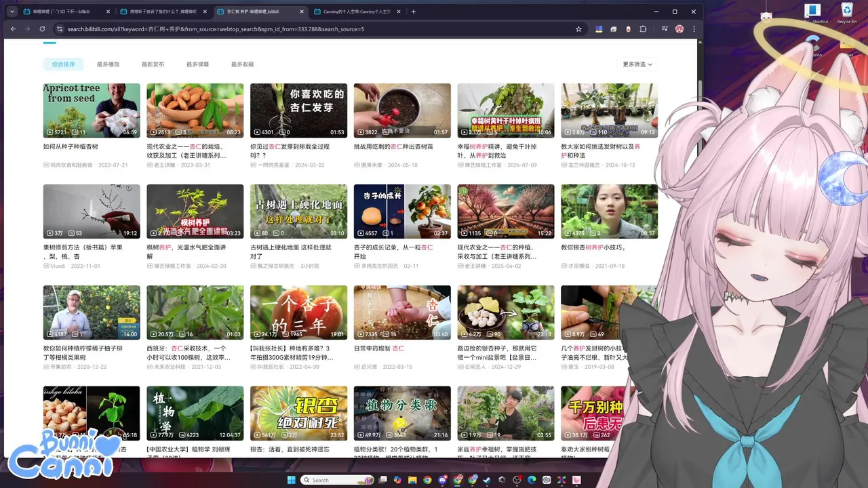The height and width of the screenshot is (488, 868).
Task: Open File Explorer from the taskbar
Action: pyautogui.click(x=412, y=480)
